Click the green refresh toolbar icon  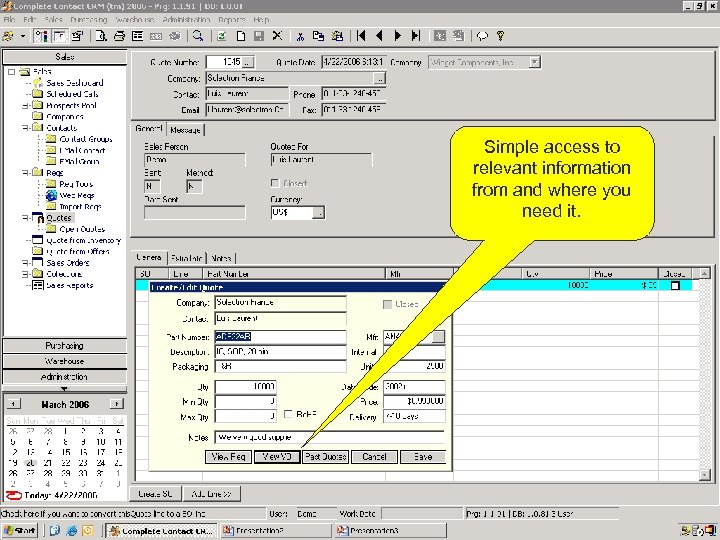(x=222, y=36)
